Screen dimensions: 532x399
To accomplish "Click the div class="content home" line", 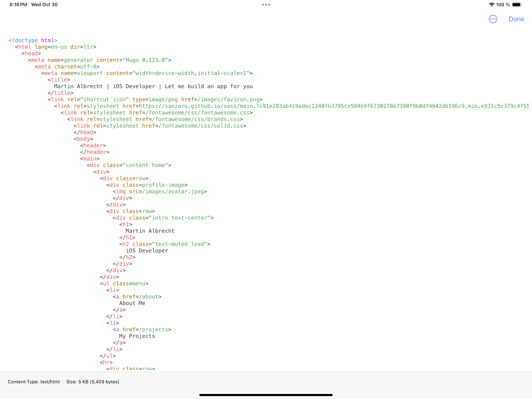I will 129,165.
